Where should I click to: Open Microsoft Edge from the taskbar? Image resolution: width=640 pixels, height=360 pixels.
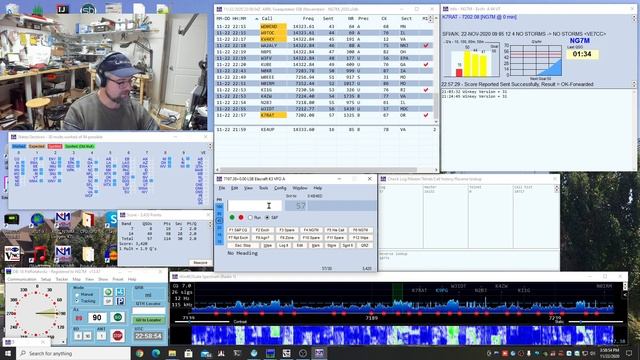(156, 353)
